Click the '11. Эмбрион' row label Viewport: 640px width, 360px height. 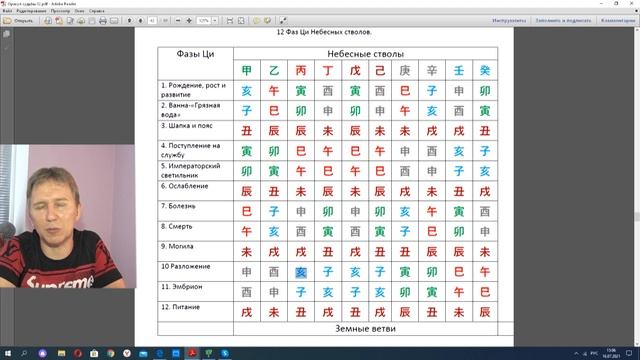[182, 287]
